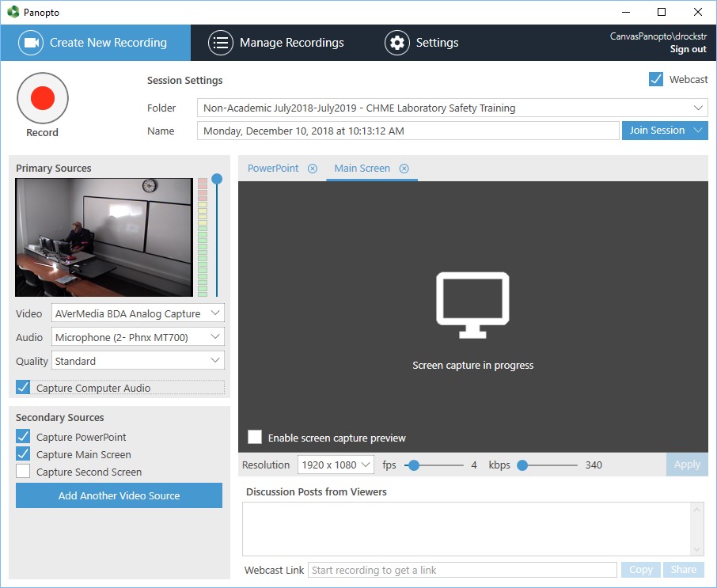717x588 pixels.
Task: Uncheck Capture PowerPoint
Action: 23,437
